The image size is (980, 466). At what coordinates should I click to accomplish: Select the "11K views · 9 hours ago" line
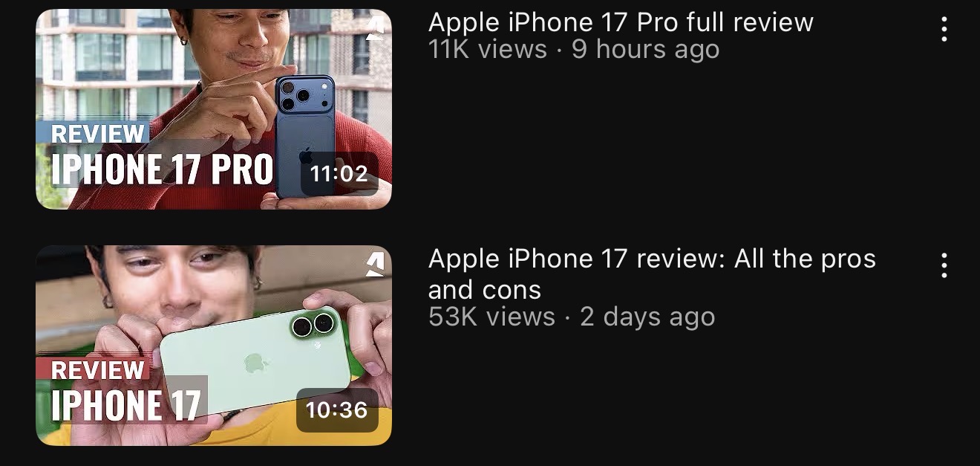click(x=574, y=50)
